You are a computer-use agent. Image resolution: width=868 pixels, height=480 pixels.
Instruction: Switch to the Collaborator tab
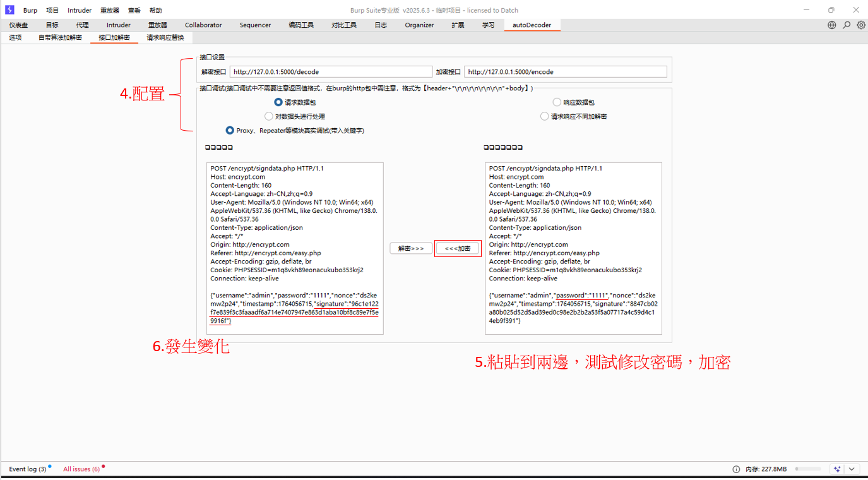203,25
